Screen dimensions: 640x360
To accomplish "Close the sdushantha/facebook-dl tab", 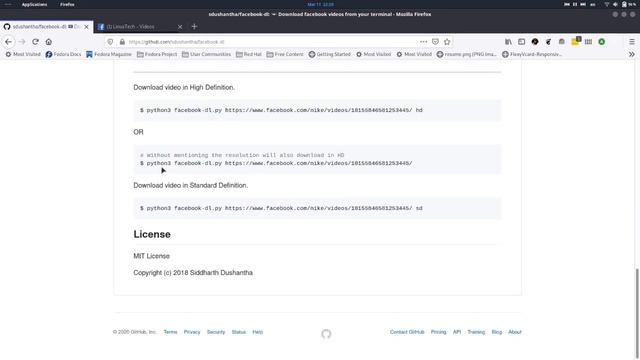I will [x=87, y=27].
